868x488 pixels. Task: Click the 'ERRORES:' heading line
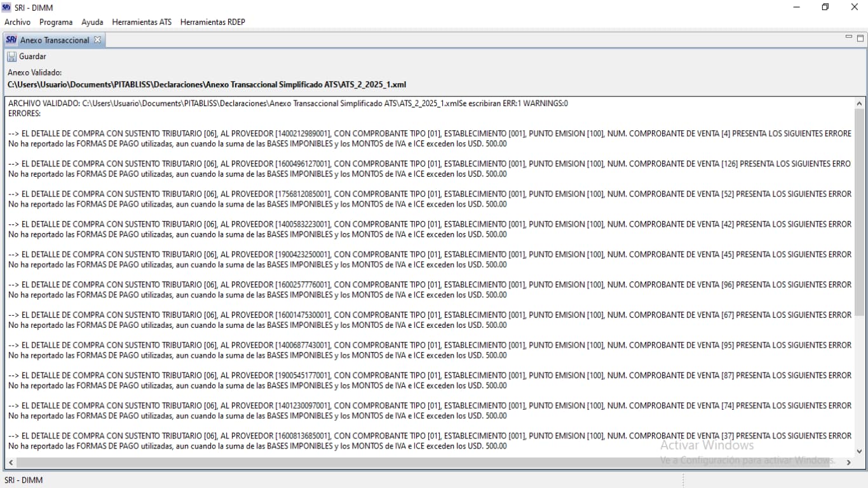24,113
